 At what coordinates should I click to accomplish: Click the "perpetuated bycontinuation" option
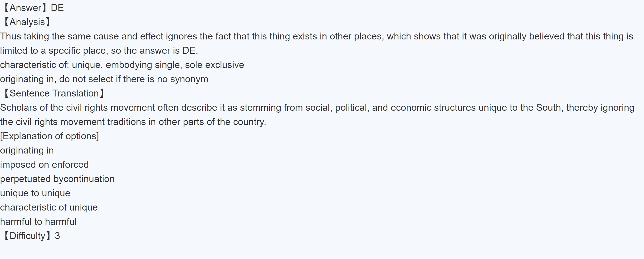57,179
